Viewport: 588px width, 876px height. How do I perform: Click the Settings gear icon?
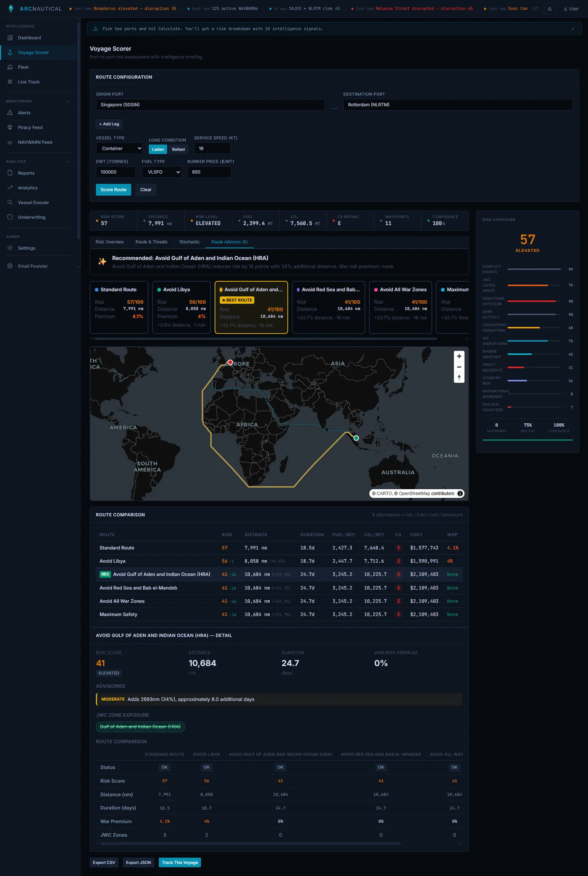pyautogui.click(x=10, y=248)
